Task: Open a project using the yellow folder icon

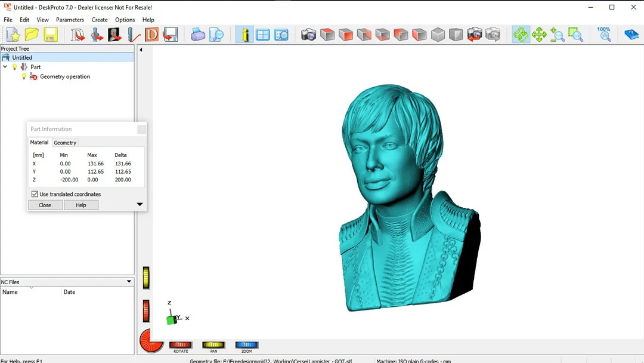Action: click(x=32, y=35)
